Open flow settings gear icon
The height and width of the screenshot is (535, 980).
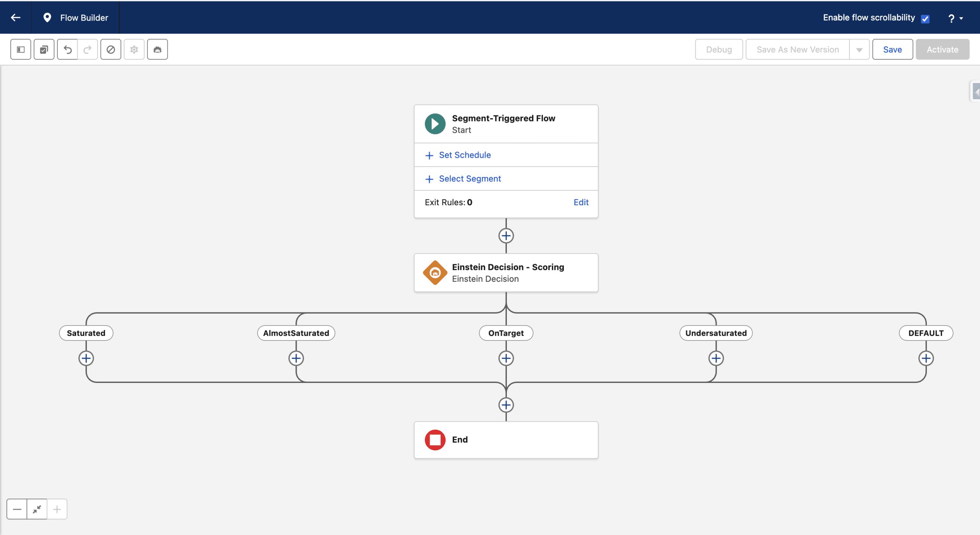click(x=134, y=49)
